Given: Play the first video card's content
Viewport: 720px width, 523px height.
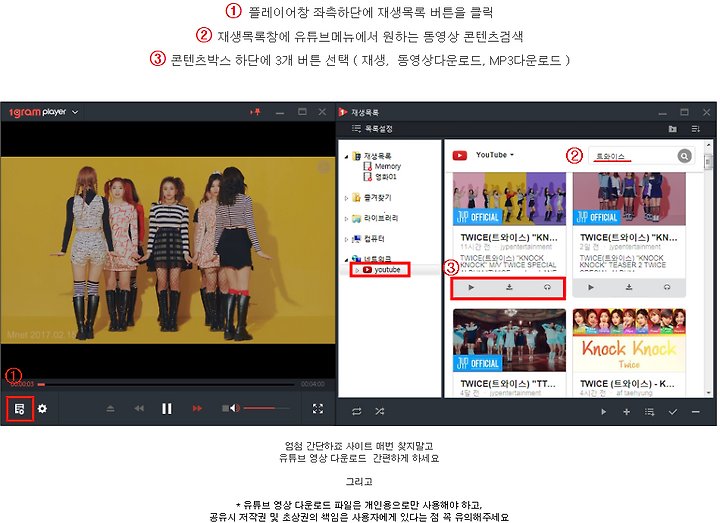Looking at the screenshot, I should pos(471,287).
